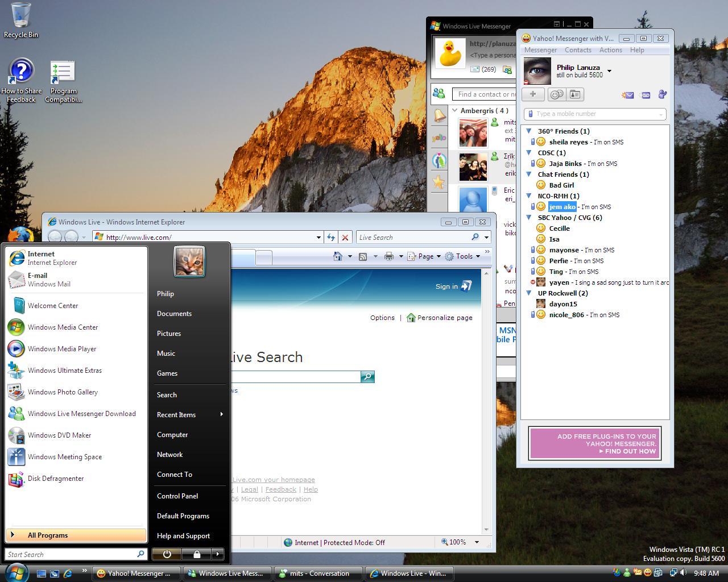Click the Feedback link in page footer
This screenshot has height=582, width=728.
pos(281,489)
